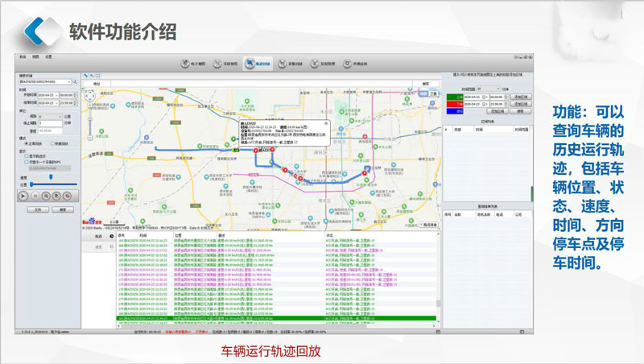
Task: Select the 速度 tab beside data table
Action: [x=98, y=247]
